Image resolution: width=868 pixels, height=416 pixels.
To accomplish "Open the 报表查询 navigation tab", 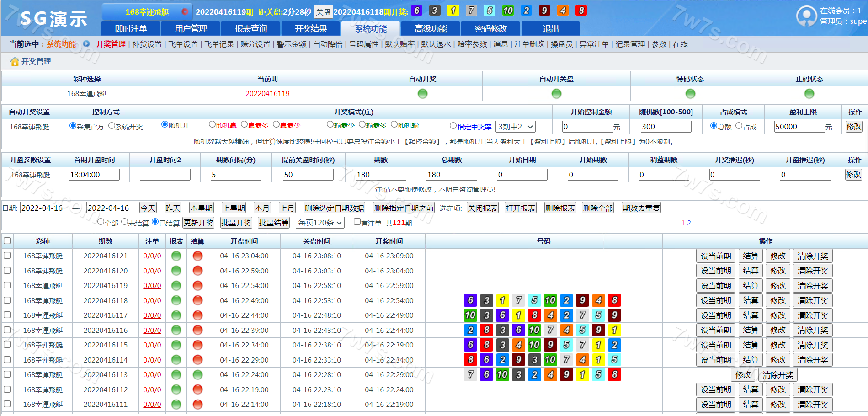I will [x=250, y=28].
